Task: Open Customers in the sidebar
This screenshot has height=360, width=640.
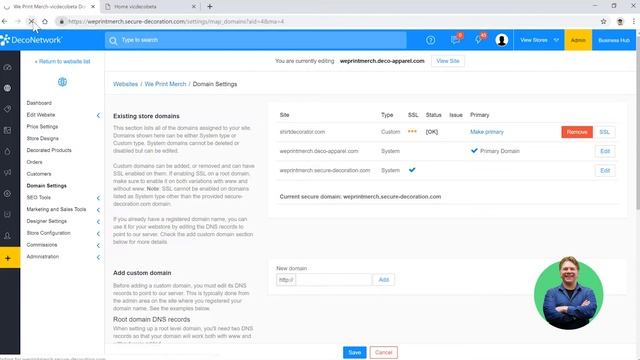Action: 39,174
